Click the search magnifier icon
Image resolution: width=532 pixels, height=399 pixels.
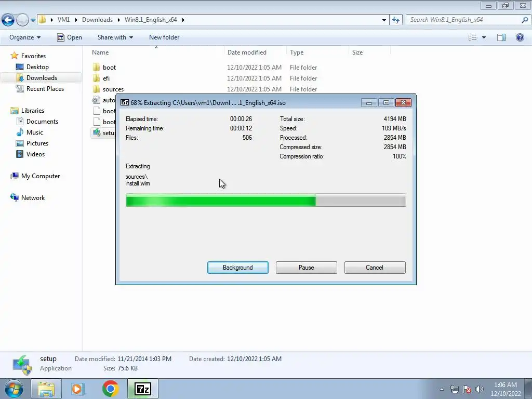point(525,20)
